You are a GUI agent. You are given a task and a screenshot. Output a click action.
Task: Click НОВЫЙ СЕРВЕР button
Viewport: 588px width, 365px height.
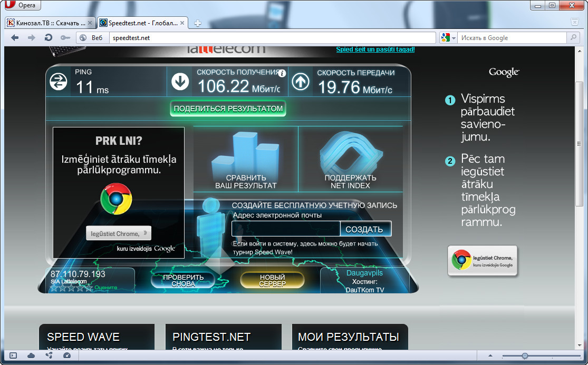(x=272, y=280)
